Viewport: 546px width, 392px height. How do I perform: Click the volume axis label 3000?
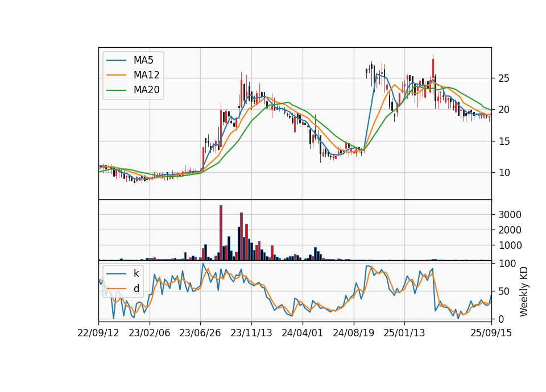(x=510, y=215)
